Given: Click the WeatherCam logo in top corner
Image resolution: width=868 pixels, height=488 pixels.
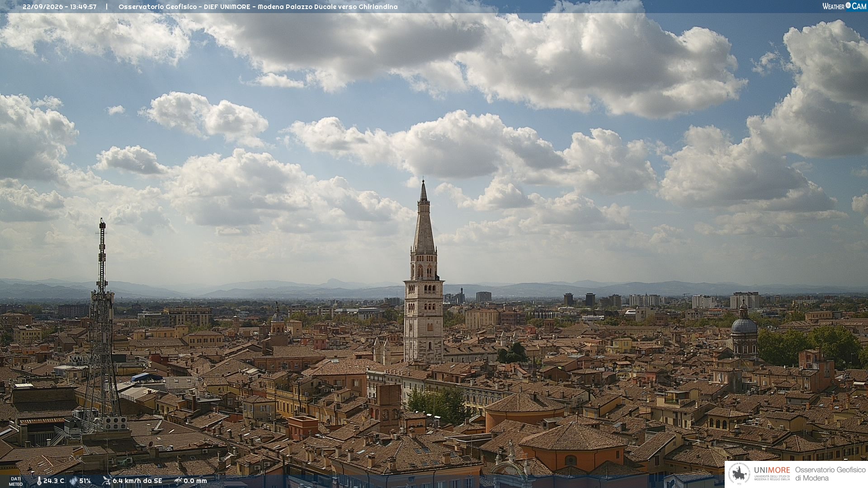Looking at the screenshot, I should [844, 6].
